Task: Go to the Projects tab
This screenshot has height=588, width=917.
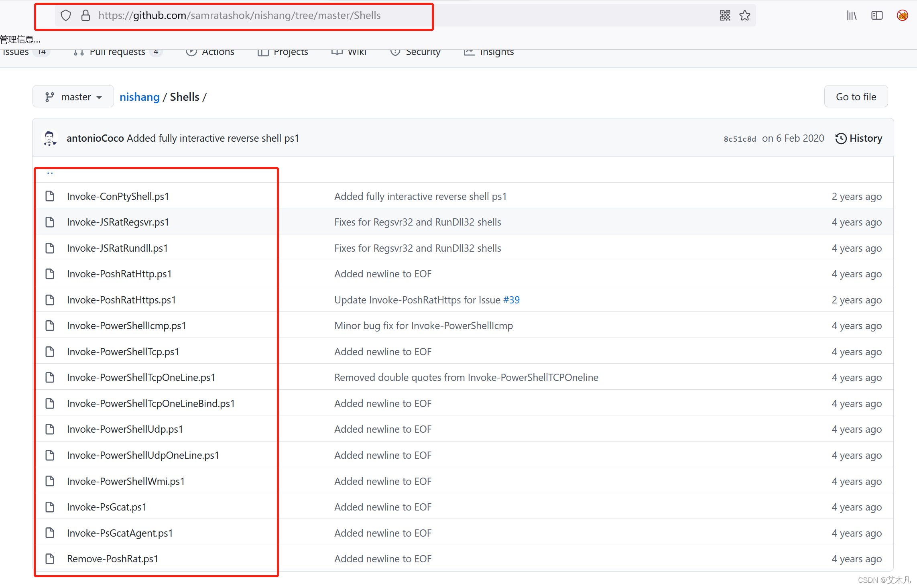Action: pyautogui.click(x=283, y=52)
